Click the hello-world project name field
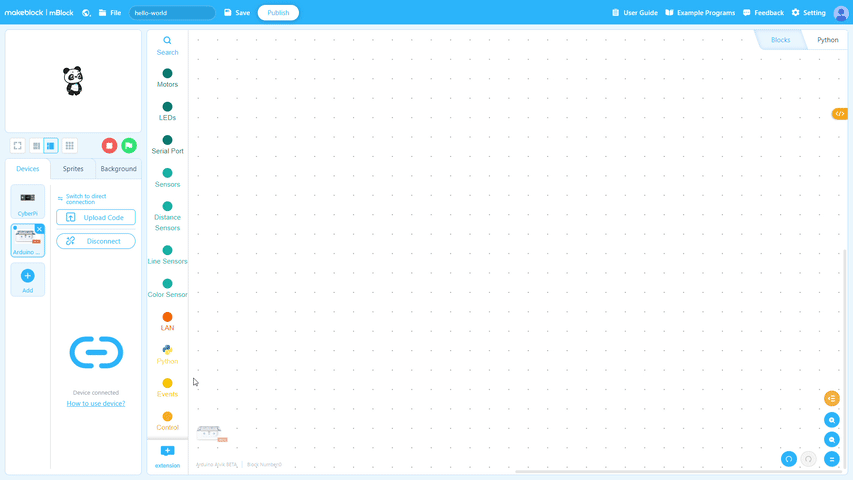This screenshot has height=480, width=853. pos(172,13)
